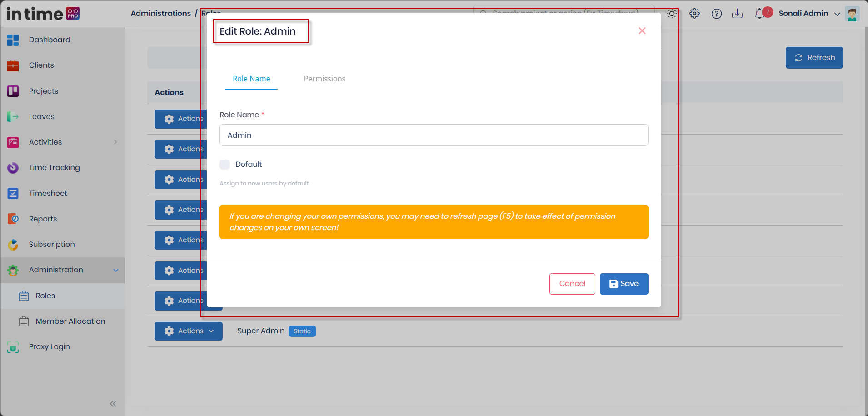Screen dimensions: 868x416
Task: Click the Subscription icon in sidebar
Action: pos(13,245)
